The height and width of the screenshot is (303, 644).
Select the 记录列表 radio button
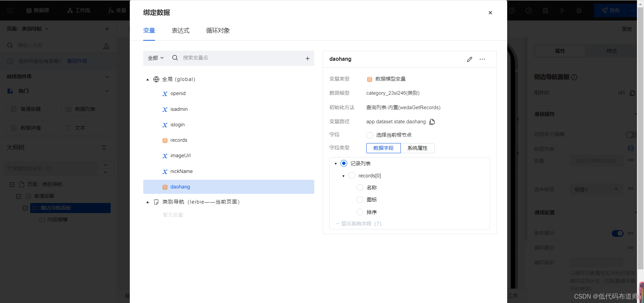click(343, 163)
